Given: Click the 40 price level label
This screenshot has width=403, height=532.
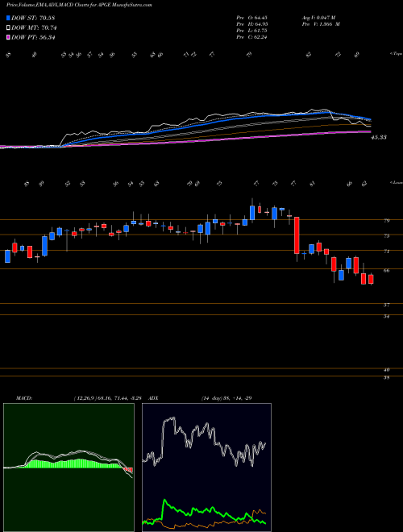Looking at the screenshot, I should 386,370.
